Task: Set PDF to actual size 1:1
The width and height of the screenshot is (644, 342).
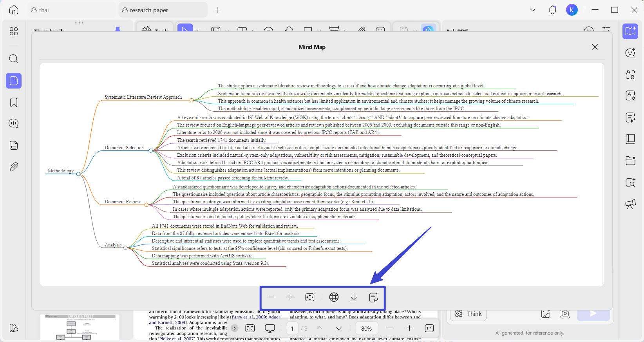Action: (x=429, y=328)
